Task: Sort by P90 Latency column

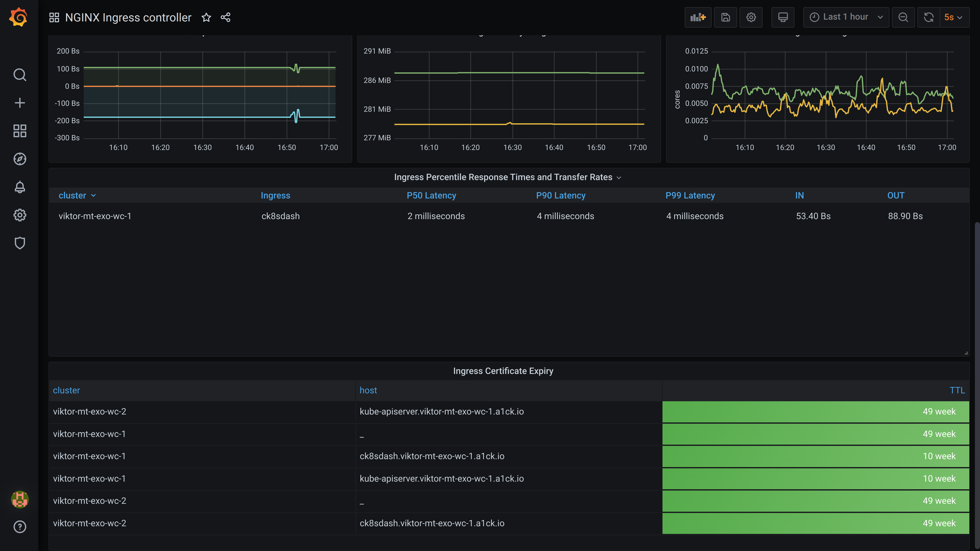Action: coord(561,195)
